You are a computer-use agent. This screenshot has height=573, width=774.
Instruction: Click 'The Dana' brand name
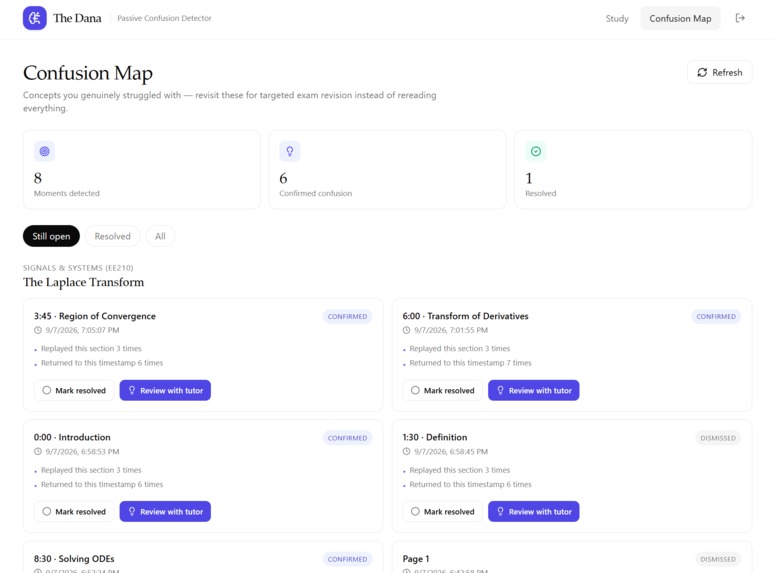coord(77,18)
